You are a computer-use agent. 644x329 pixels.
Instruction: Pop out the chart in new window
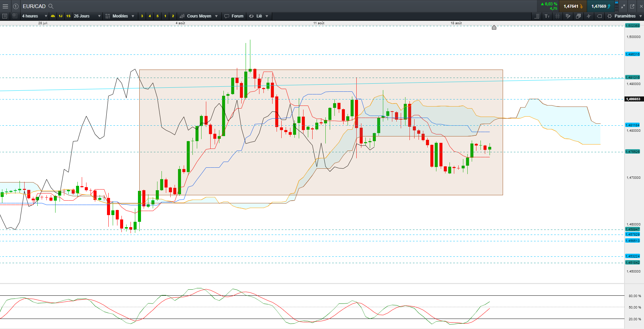(x=632, y=6)
